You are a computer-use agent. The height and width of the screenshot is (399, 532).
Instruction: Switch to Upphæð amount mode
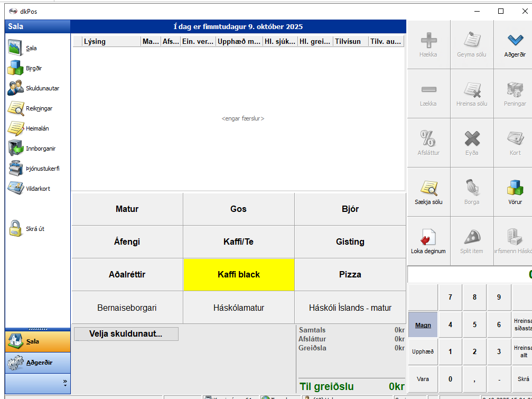pos(423,351)
